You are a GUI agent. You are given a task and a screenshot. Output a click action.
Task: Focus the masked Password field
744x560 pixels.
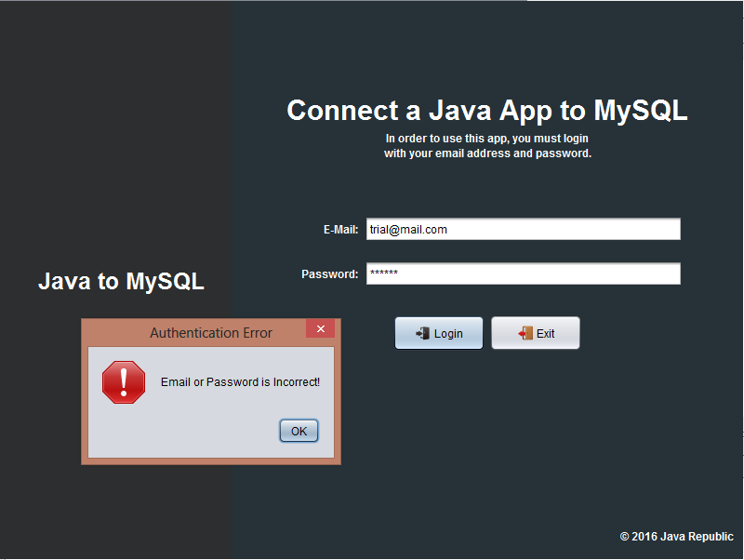click(523, 273)
